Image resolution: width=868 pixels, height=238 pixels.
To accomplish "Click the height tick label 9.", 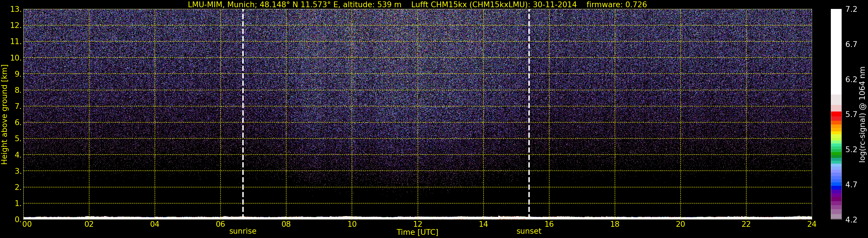I will click(18, 74).
